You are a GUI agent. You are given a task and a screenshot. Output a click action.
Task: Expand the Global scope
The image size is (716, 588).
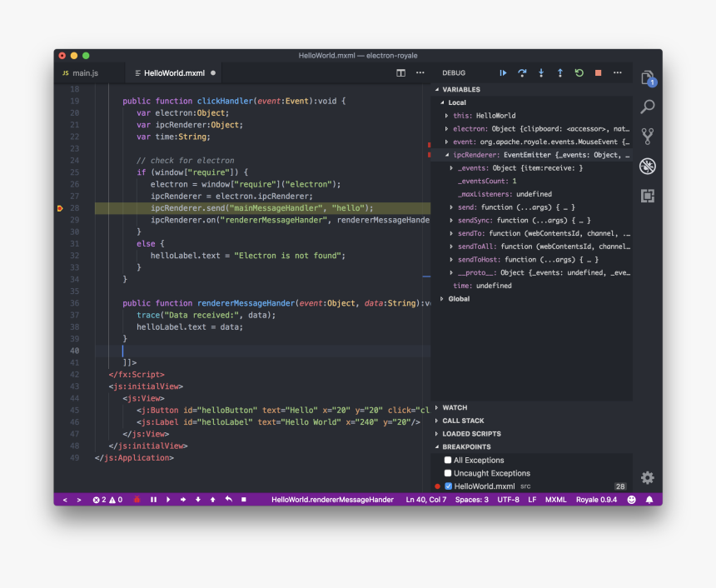point(442,299)
